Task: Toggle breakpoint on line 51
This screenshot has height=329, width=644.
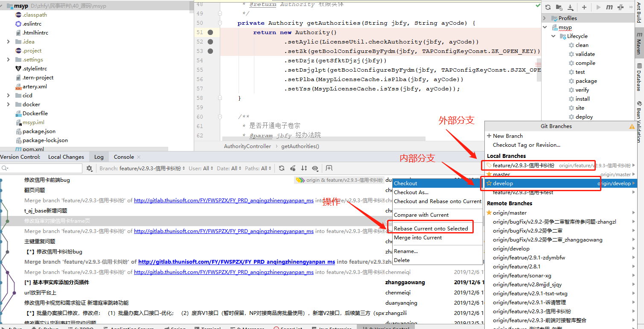Action: tap(210, 32)
